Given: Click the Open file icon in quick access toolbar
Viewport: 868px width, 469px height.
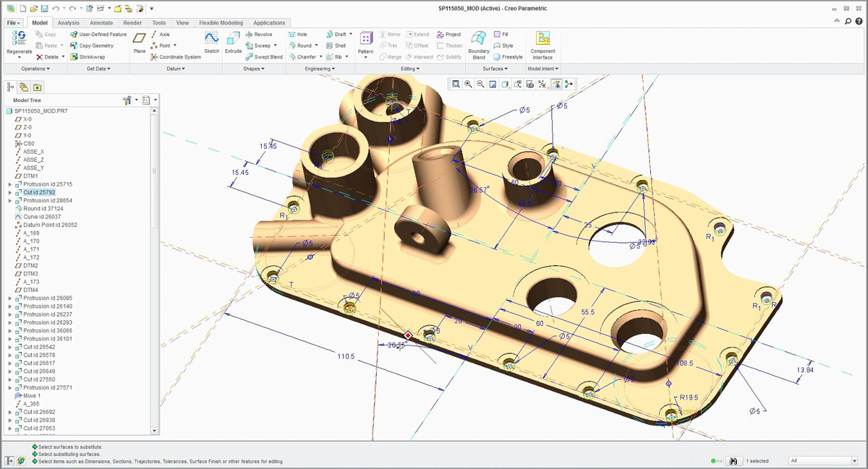Looking at the screenshot, I should pyautogui.click(x=34, y=8).
